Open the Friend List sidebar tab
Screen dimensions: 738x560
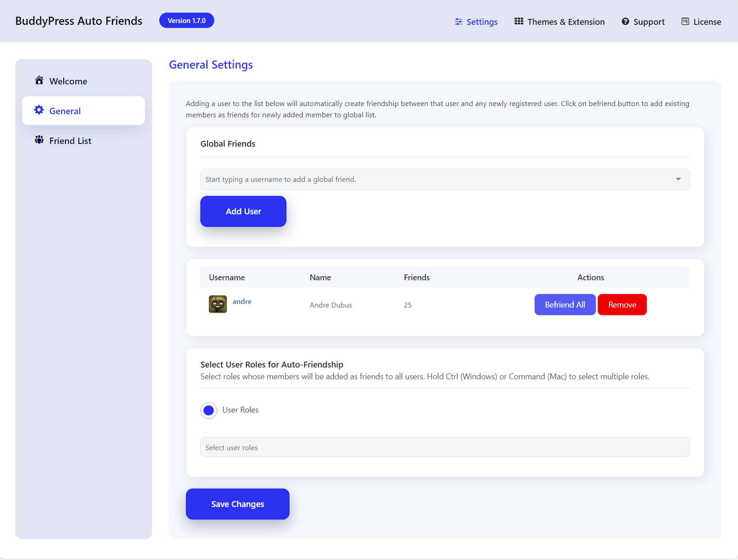pos(70,141)
